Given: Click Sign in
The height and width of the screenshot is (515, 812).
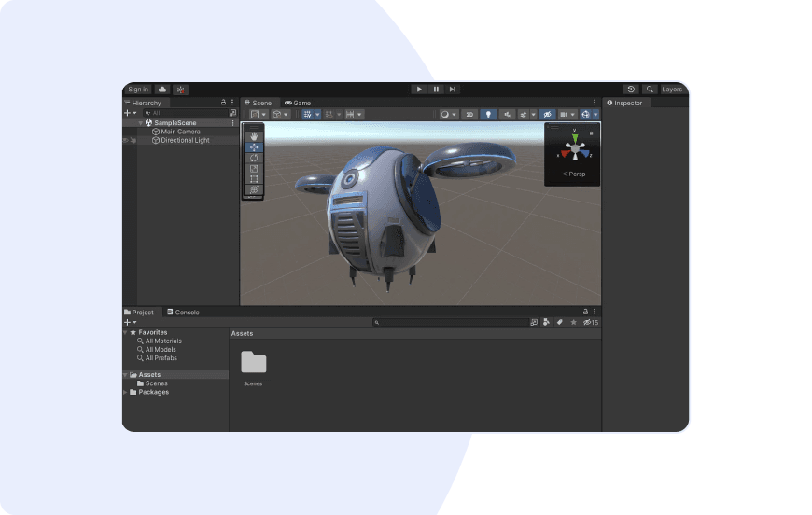Looking at the screenshot, I should [x=138, y=90].
